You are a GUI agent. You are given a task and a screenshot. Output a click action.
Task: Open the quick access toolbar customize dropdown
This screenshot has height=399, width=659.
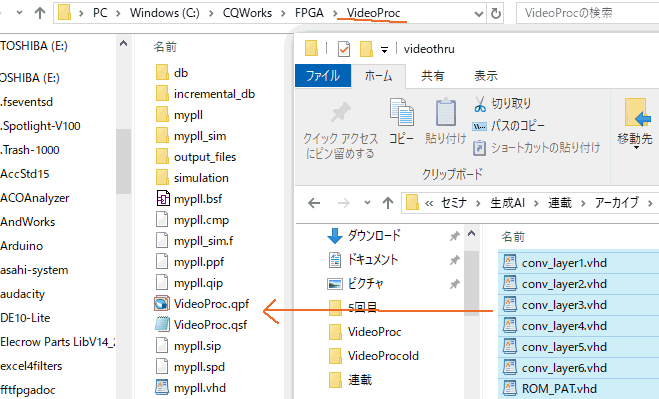[x=384, y=50]
